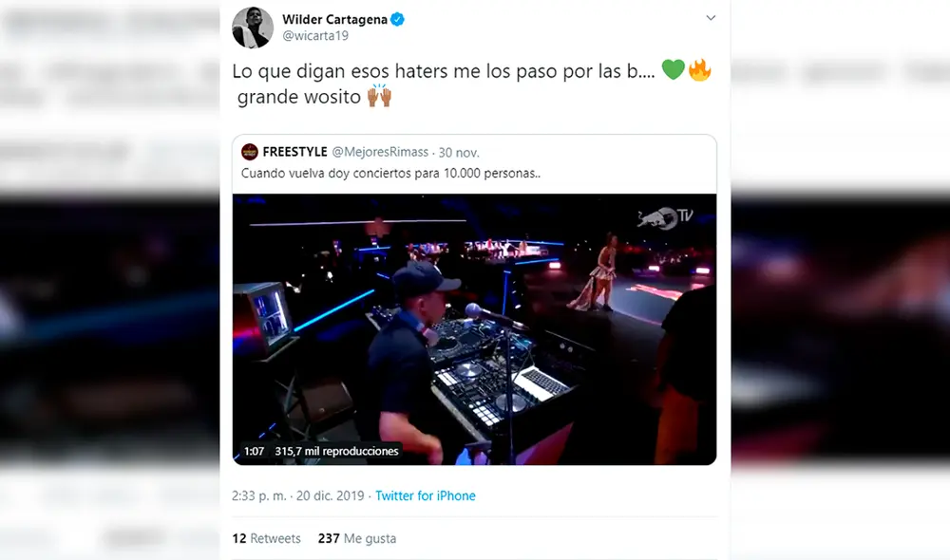
Task: Click the raised hands emoji
Action: (379, 97)
